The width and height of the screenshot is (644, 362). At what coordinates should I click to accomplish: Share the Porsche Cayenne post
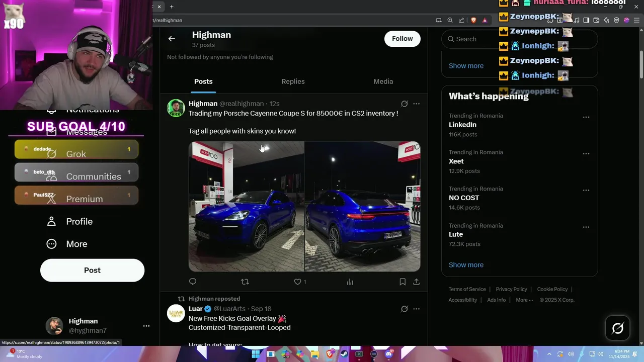tap(416, 282)
